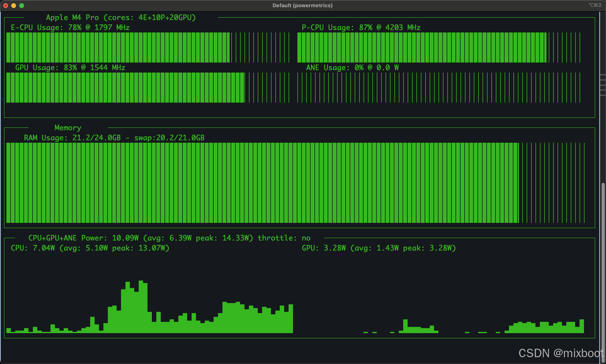Click the CPU+GPU+ANE Power 10.09W line
The image size is (606, 364).
click(x=169, y=238)
